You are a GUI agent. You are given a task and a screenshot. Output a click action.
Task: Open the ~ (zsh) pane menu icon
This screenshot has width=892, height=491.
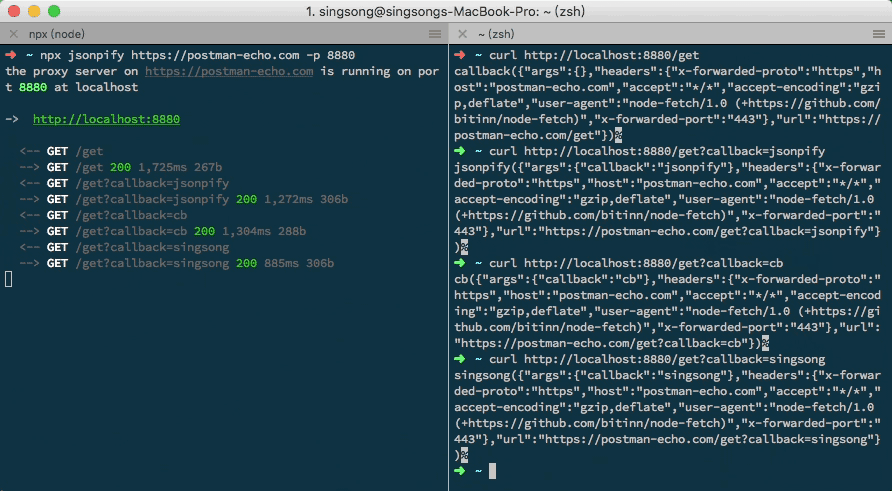click(879, 34)
